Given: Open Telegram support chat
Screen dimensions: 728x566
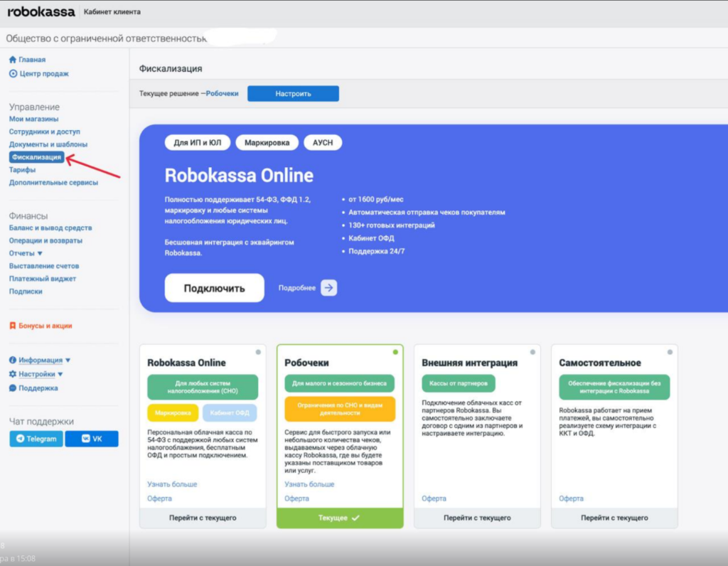Looking at the screenshot, I should tap(36, 439).
